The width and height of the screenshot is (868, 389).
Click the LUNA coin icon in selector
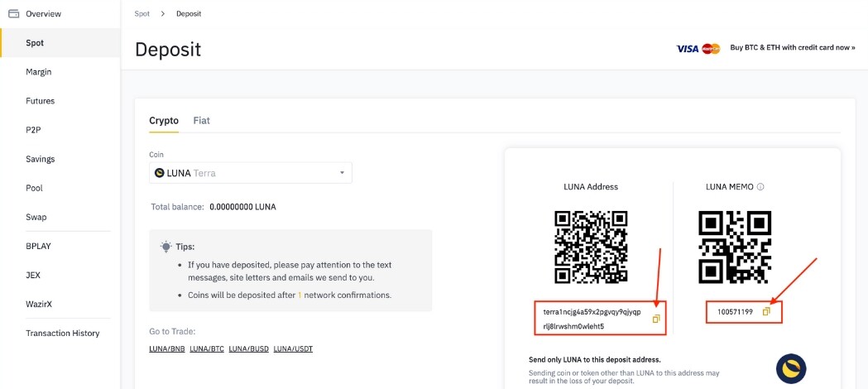point(160,173)
